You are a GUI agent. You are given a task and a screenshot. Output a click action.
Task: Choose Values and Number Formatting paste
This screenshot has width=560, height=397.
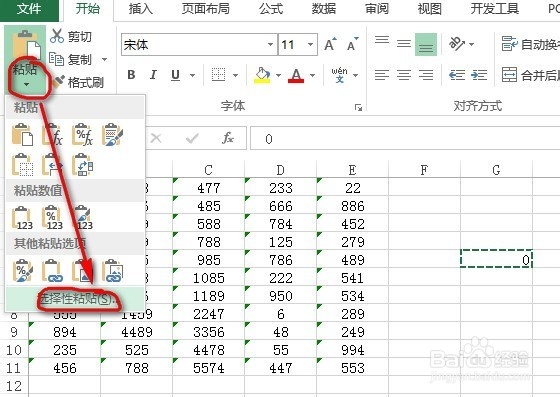52,218
